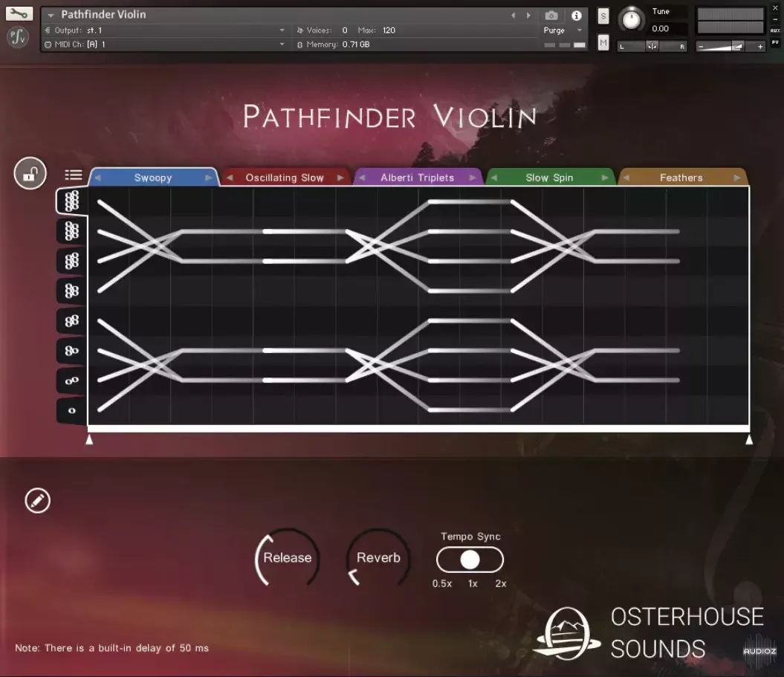This screenshot has height=677, width=784.
Task: Previous pattern arrow on Feathers tab
Action: coord(626,178)
